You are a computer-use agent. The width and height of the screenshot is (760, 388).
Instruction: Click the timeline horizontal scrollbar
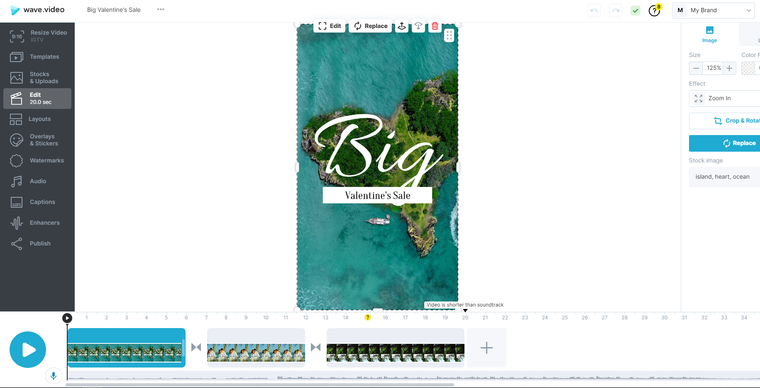point(260,385)
